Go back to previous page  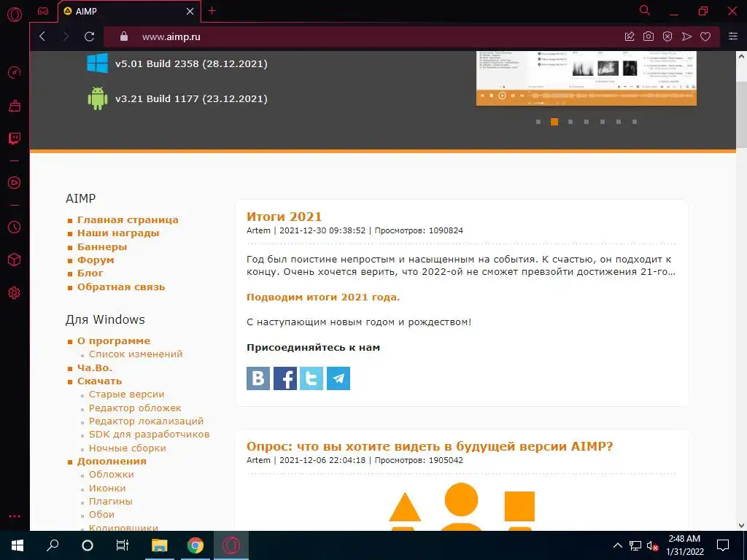(42, 36)
